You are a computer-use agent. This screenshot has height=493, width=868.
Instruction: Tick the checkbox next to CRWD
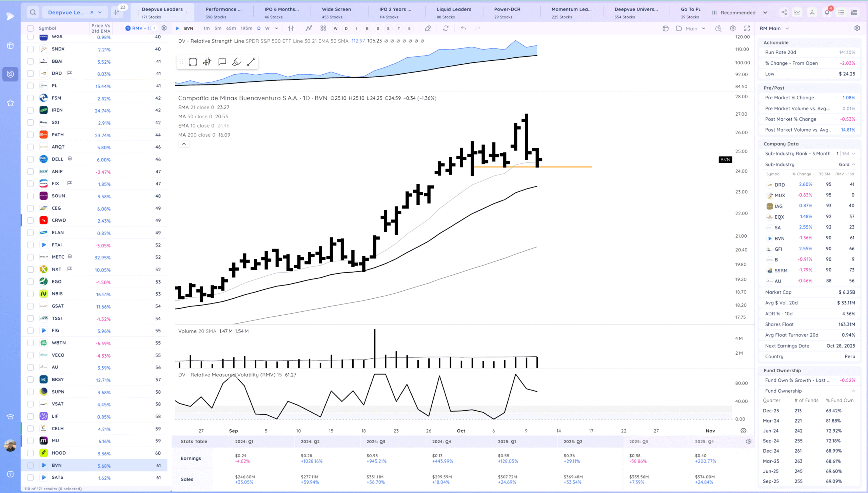point(31,220)
